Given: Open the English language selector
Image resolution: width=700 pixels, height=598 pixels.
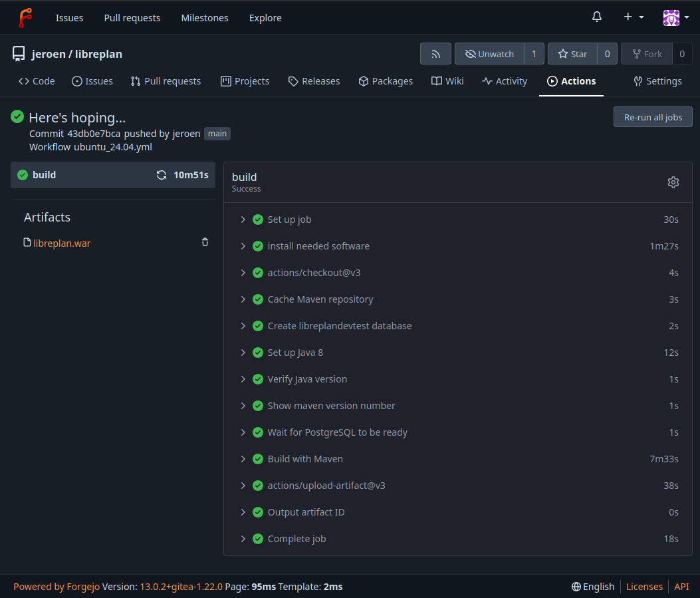Looking at the screenshot, I should (593, 587).
